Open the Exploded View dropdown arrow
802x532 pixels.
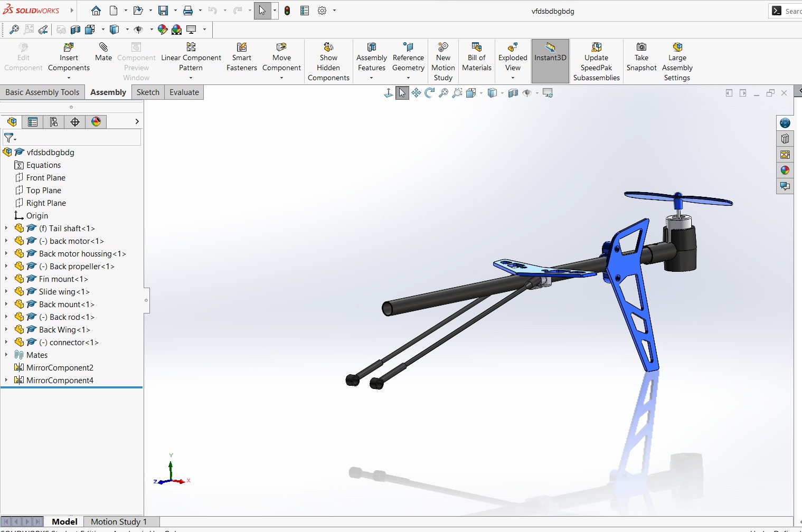pyautogui.click(x=513, y=78)
